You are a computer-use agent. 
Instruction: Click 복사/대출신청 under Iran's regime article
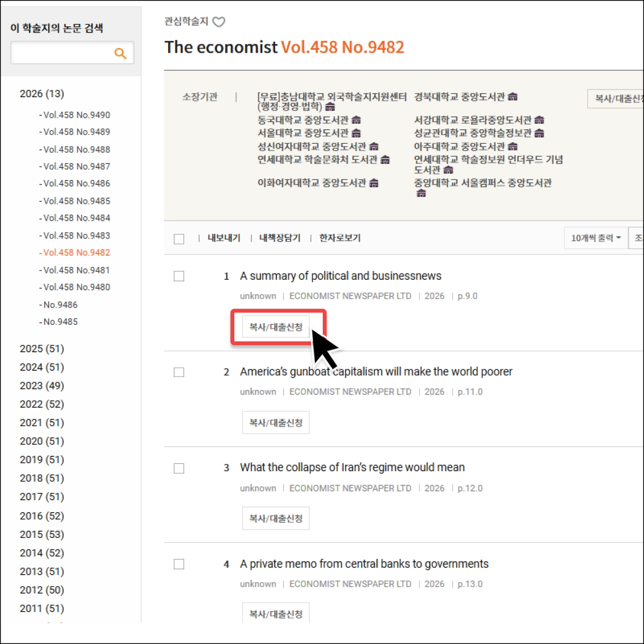(276, 518)
